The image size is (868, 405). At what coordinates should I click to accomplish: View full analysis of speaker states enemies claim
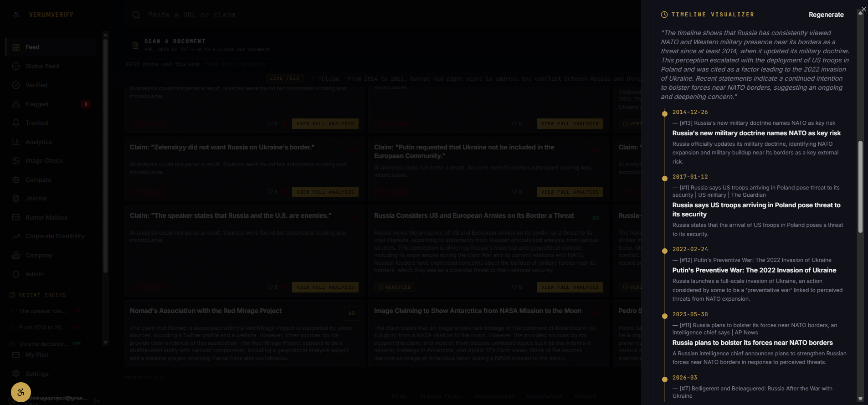click(325, 287)
